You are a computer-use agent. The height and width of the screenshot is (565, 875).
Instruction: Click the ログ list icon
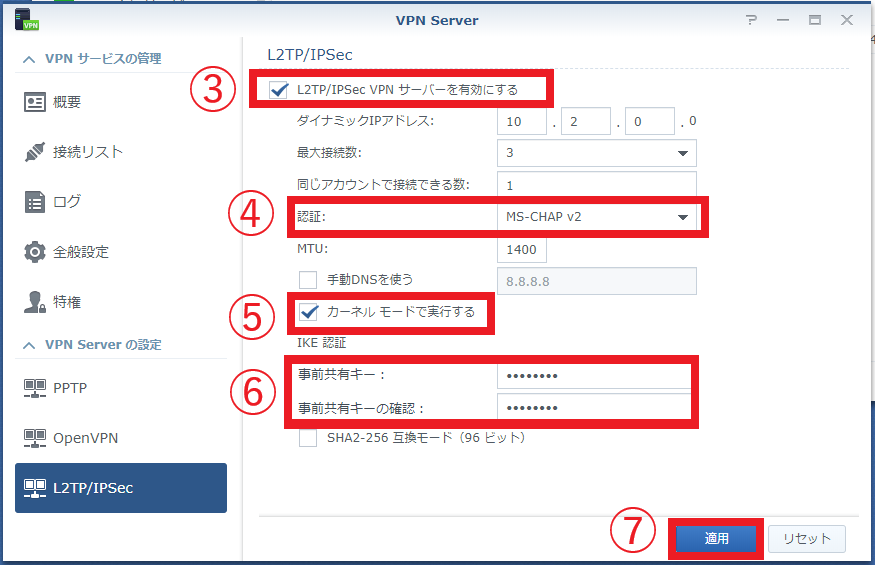coord(35,202)
